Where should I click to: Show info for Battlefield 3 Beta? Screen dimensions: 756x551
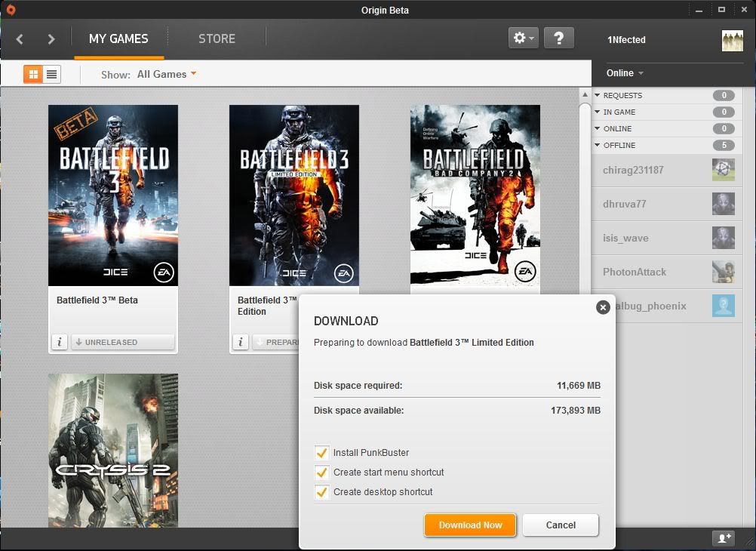tap(60, 342)
